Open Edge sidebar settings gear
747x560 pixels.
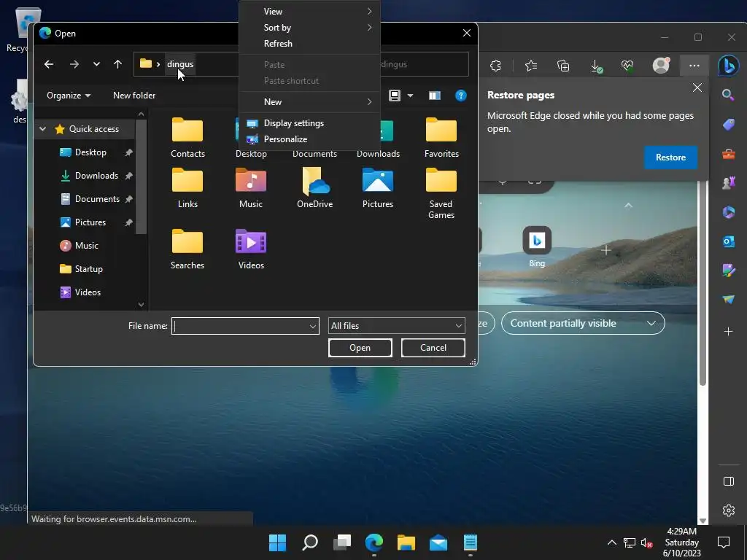tap(729, 510)
